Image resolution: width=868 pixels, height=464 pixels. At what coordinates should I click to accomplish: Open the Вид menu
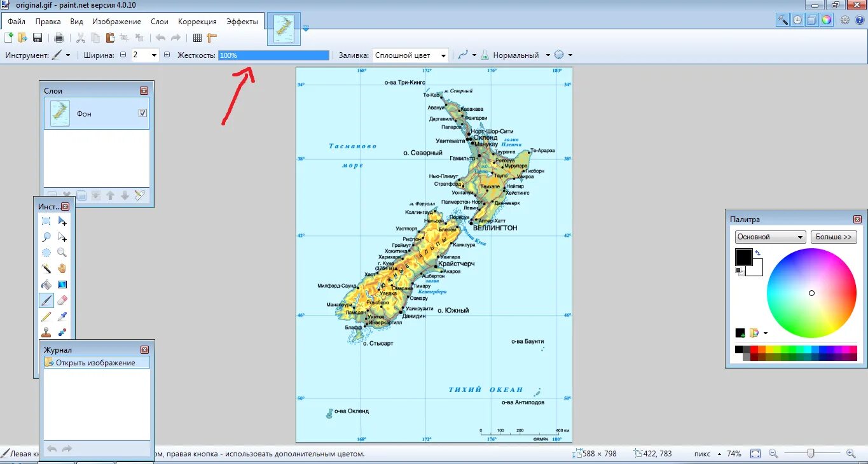point(77,22)
